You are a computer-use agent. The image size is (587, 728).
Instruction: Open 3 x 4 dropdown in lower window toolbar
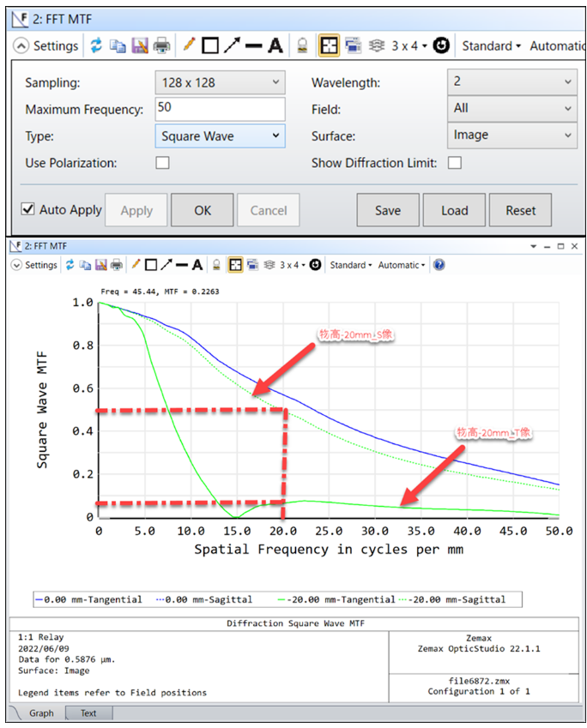293,265
